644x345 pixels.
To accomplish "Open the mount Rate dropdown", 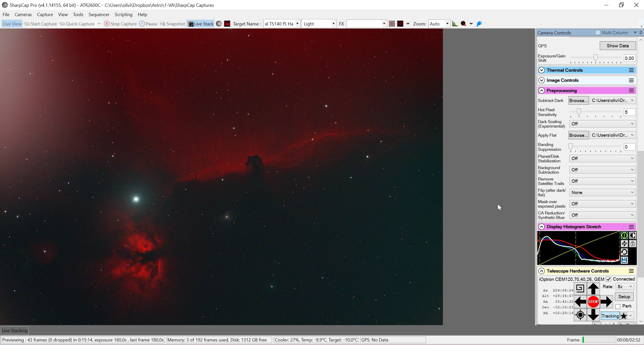I will [625, 287].
